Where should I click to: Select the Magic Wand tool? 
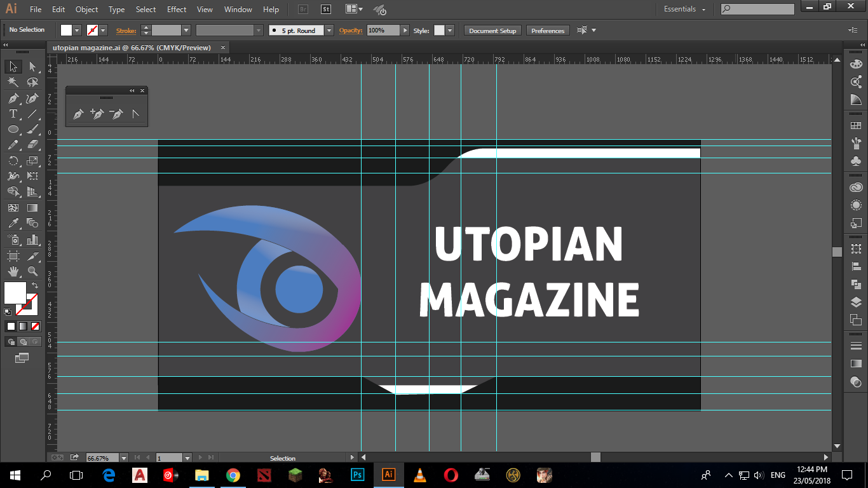[13, 82]
